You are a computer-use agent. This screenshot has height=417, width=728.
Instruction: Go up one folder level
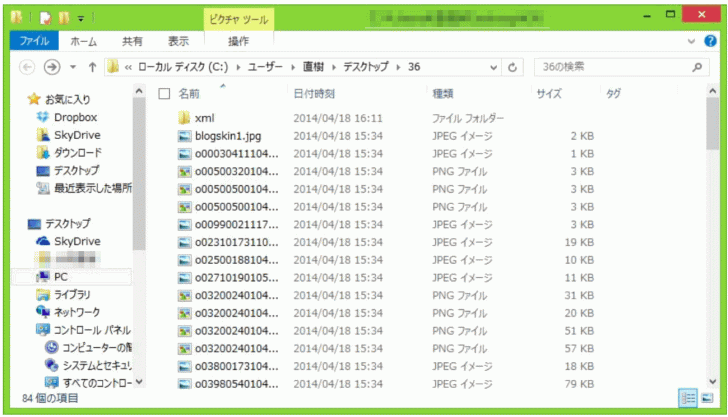(92, 67)
